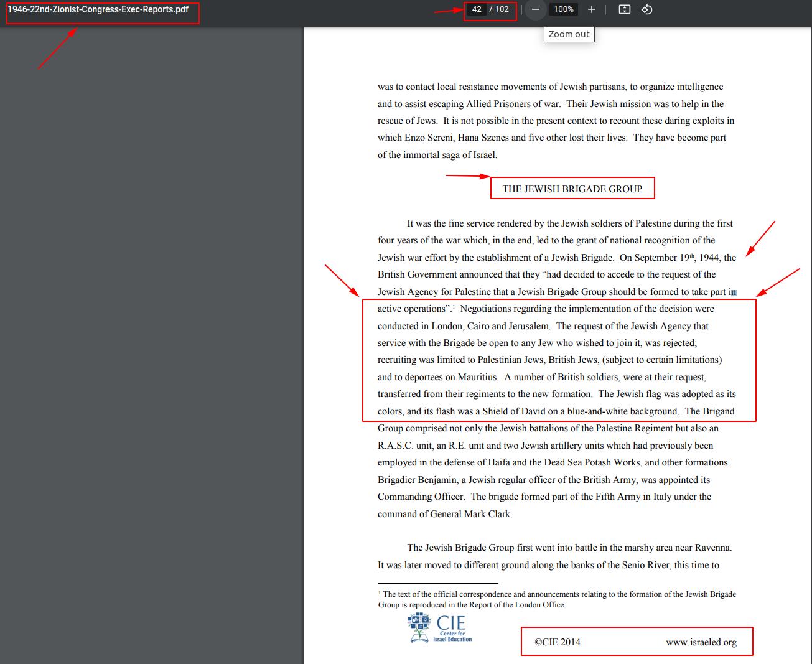Click the words 'General Mark Clark'
The image size is (812, 664).
pyautogui.click(x=470, y=514)
